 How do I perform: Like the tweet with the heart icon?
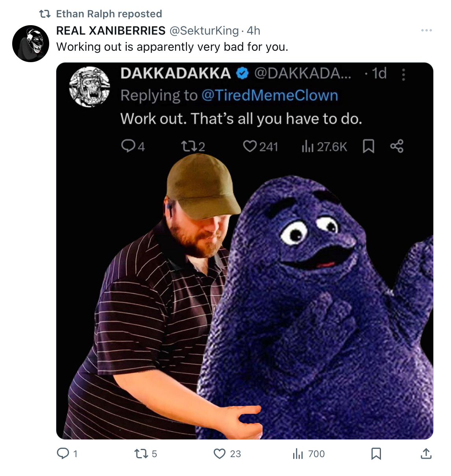pos(220,454)
